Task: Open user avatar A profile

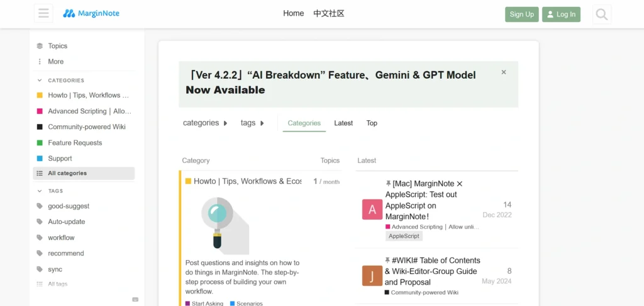Action: coord(372,210)
